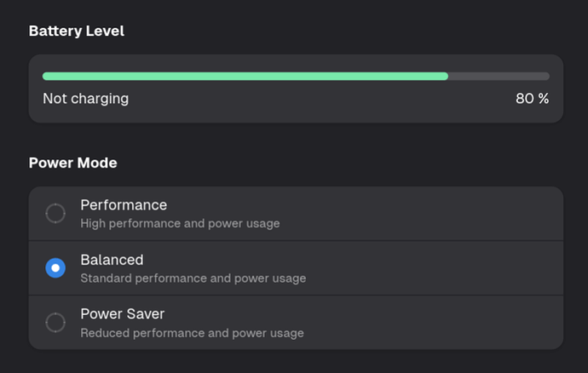
Task: Click the Battery Level heading
Action: 76,32
